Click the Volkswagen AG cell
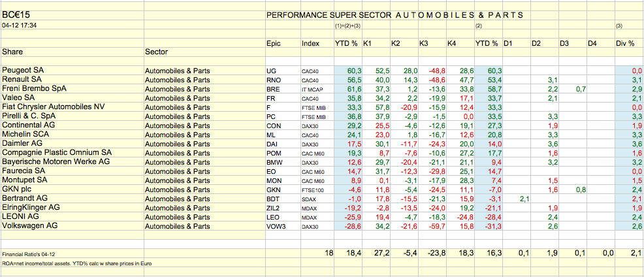 coord(72,225)
